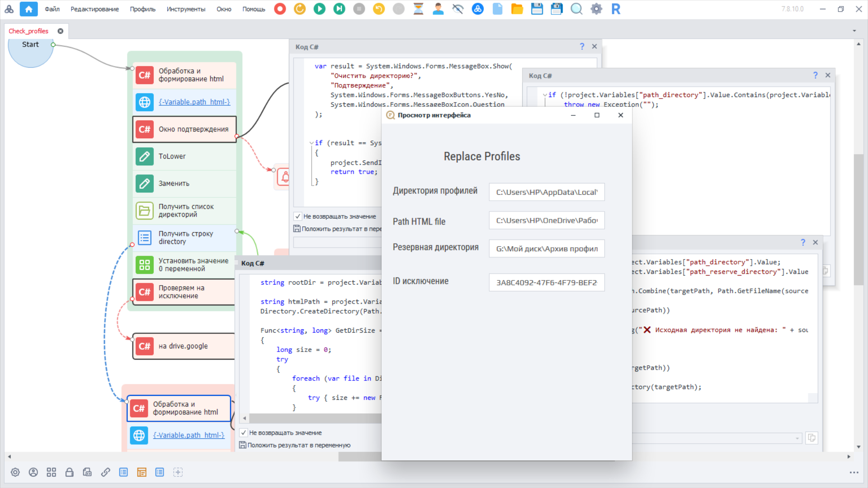This screenshot has width=868, height=488.
Task: Click the horizontal canvas scrollbar thumb
Action: (360, 457)
